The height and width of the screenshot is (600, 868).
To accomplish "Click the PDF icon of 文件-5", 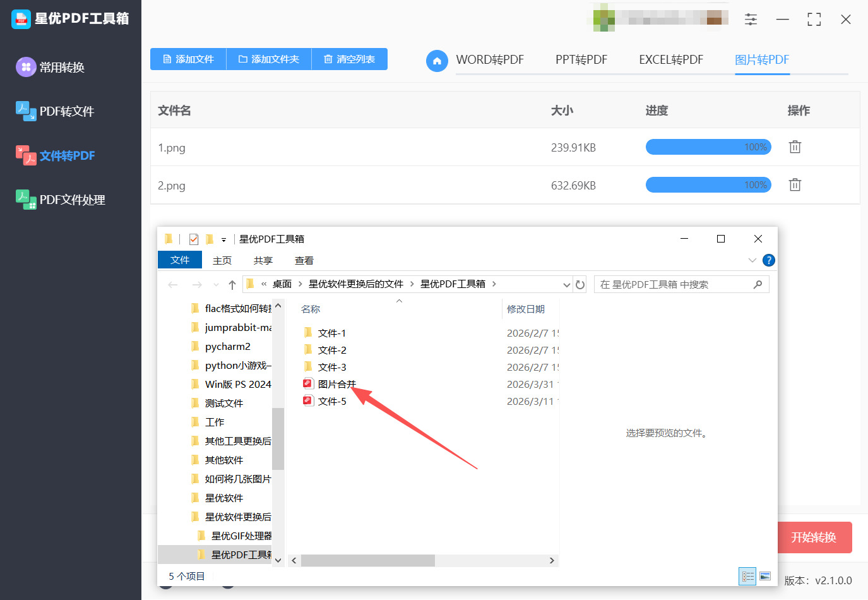I will (308, 400).
